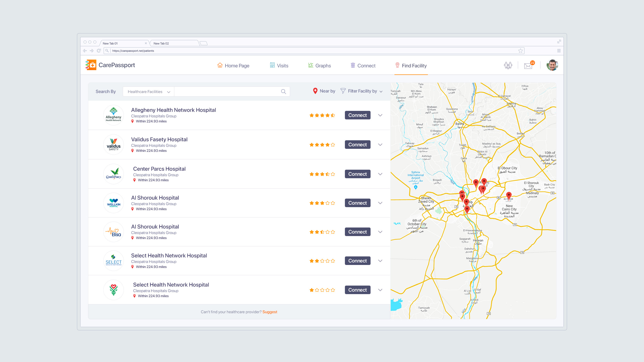Click the filter funnel icon
Viewport: 644px width, 362px height.
pos(343,91)
